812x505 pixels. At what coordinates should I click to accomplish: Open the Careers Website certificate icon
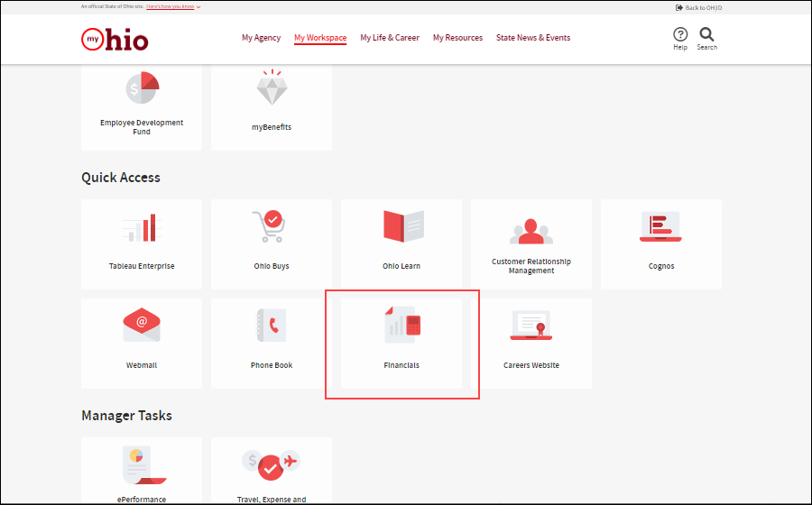click(x=531, y=326)
